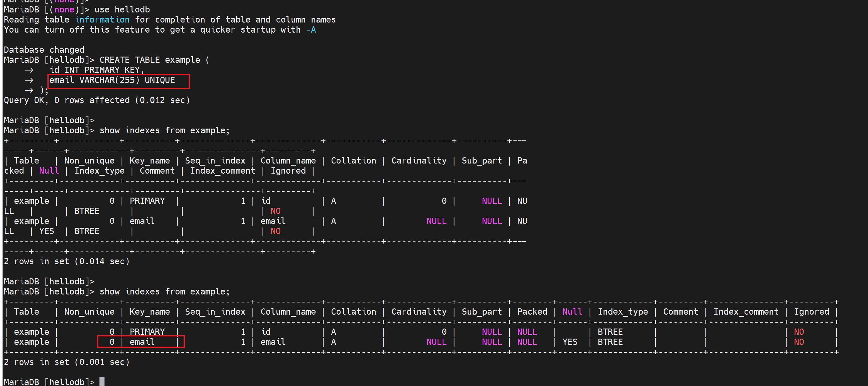Click the 'Query OK, 0 rows affected' line
868x386 pixels.
point(97,100)
